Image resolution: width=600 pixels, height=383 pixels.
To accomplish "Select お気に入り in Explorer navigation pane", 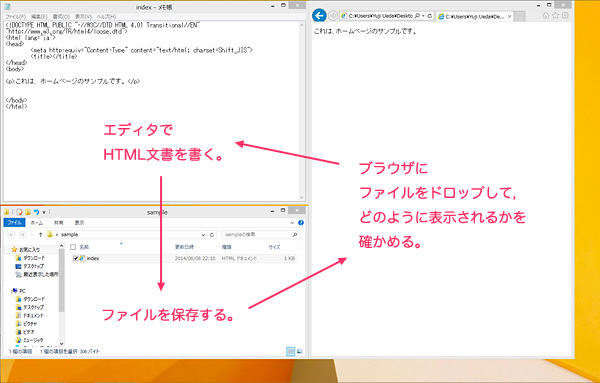I will pos(29,249).
